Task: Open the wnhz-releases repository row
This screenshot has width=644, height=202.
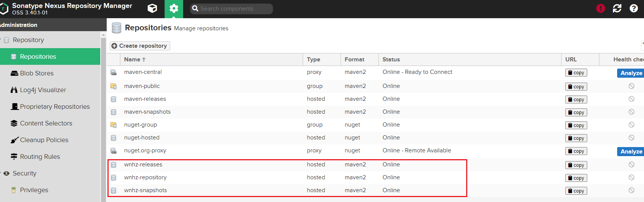Action: point(375,165)
